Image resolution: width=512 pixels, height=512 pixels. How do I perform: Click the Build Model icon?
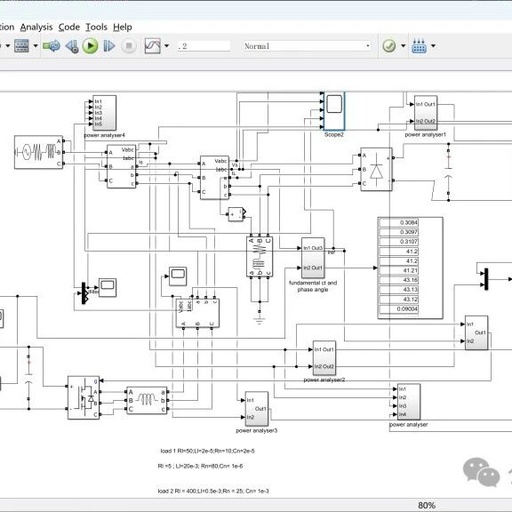[419, 46]
